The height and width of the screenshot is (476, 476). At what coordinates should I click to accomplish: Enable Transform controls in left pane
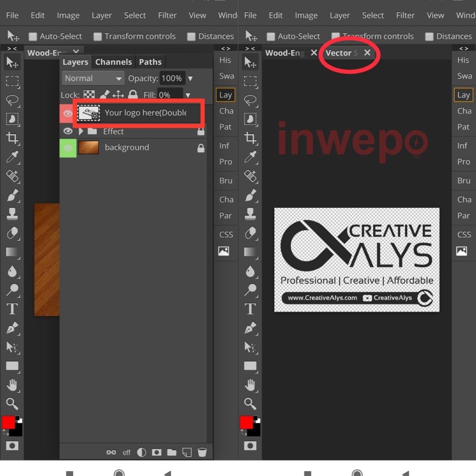tap(135, 36)
